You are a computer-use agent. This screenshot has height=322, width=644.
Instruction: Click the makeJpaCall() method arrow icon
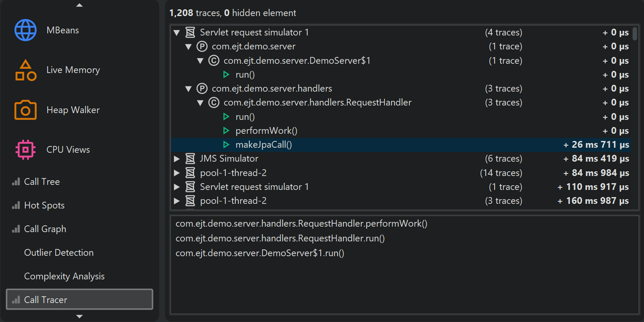pos(226,145)
